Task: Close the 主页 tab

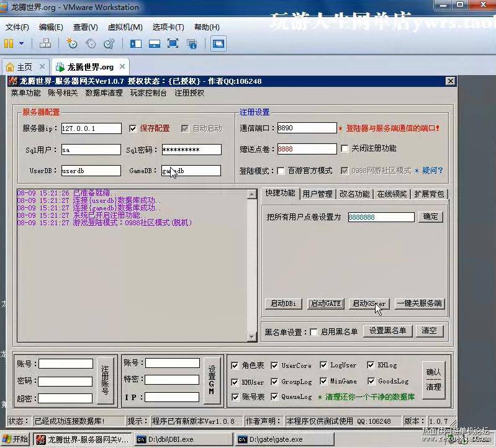Action: pos(42,67)
